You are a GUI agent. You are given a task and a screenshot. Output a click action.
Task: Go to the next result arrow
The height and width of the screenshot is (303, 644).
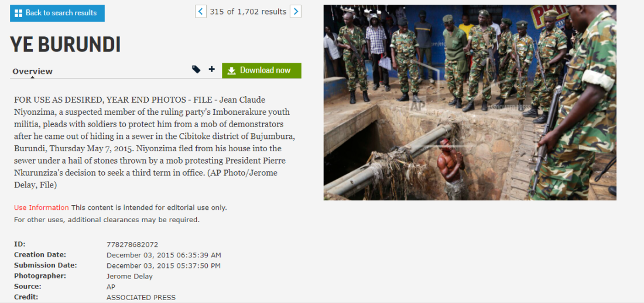[295, 12]
